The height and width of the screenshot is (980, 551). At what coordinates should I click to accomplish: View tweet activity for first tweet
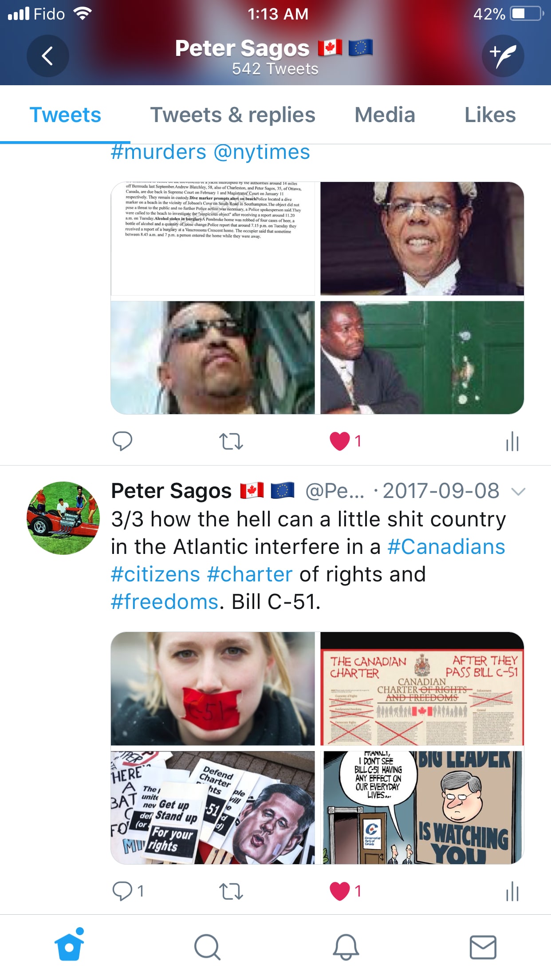click(x=512, y=441)
